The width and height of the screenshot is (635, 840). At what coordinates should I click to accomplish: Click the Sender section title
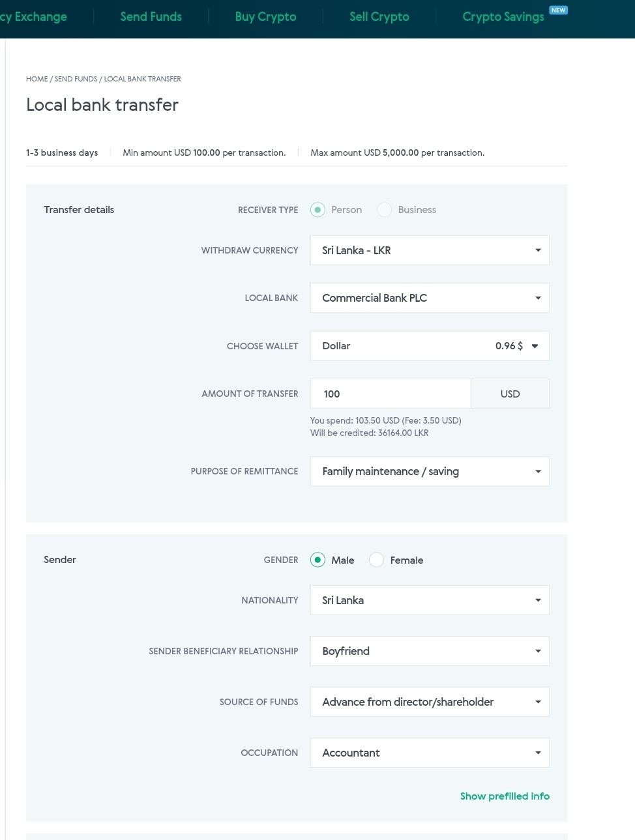[60, 560]
